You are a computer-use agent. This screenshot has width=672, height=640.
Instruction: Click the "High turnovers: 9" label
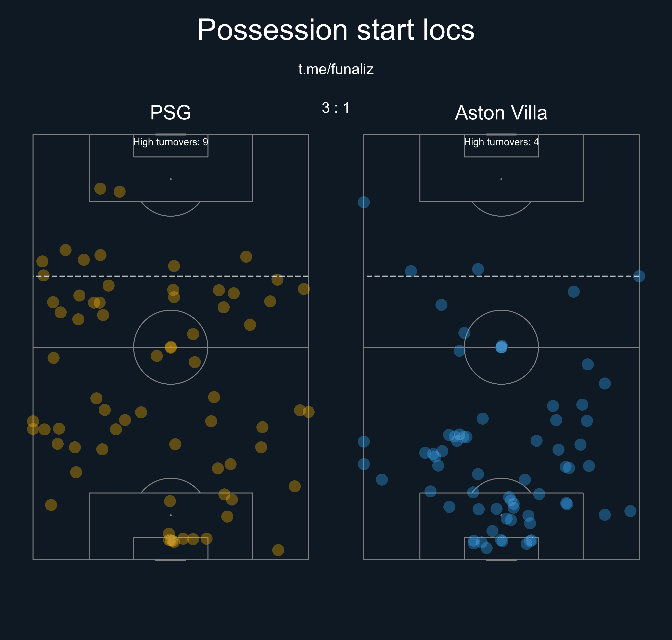(x=170, y=142)
